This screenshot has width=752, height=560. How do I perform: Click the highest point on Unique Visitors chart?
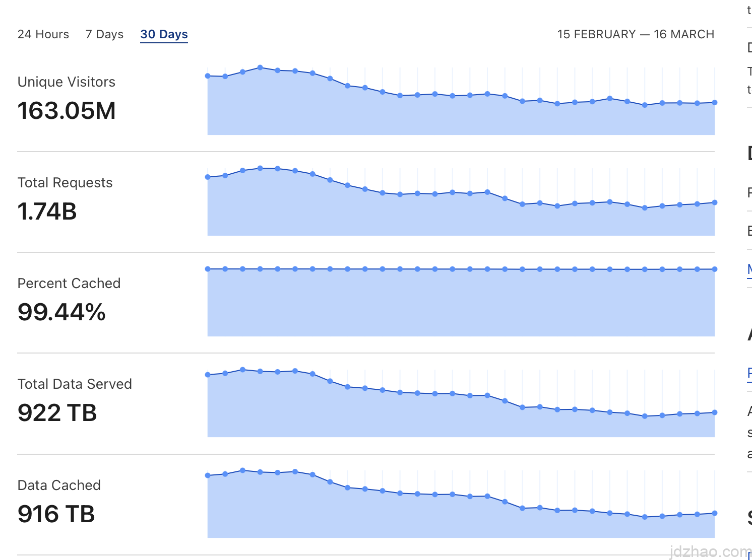click(260, 67)
